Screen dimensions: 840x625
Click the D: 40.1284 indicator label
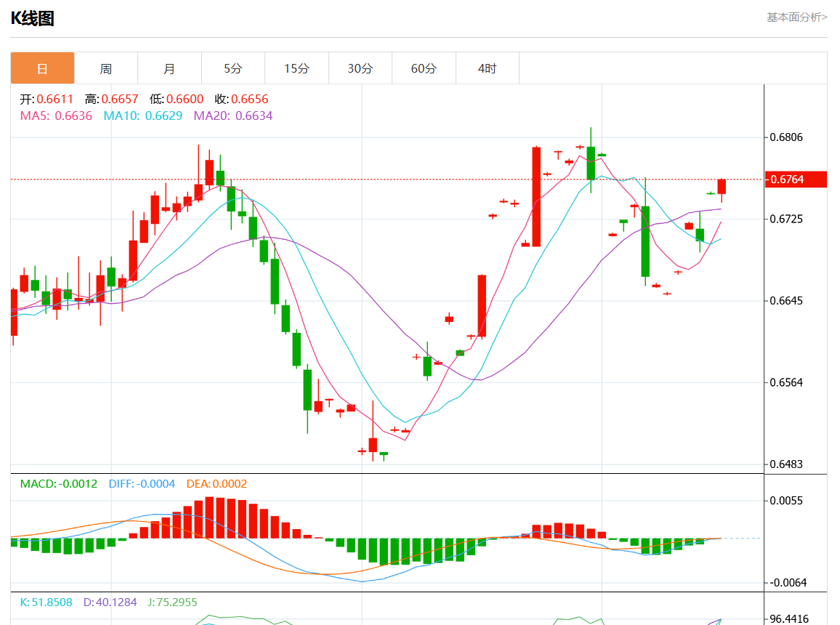click(x=110, y=602)
